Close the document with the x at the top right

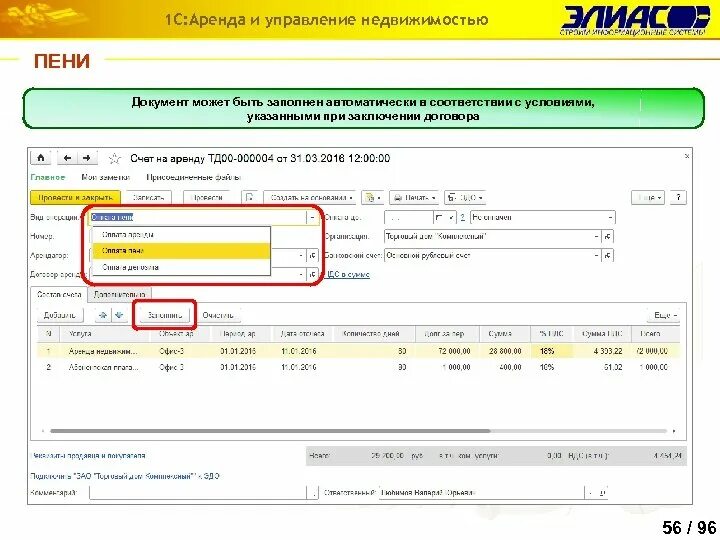(x=687, y=156)
